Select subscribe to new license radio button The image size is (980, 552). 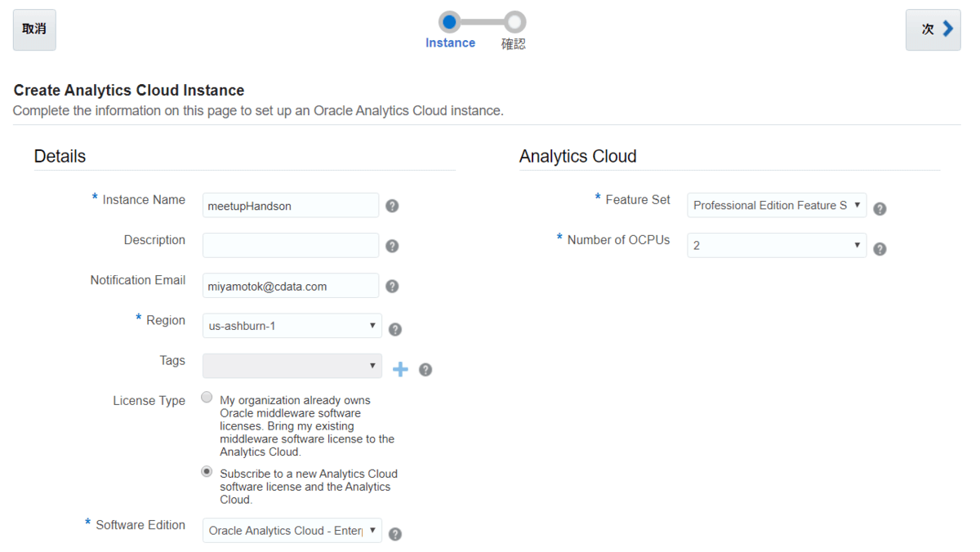[x=207, y=472]
